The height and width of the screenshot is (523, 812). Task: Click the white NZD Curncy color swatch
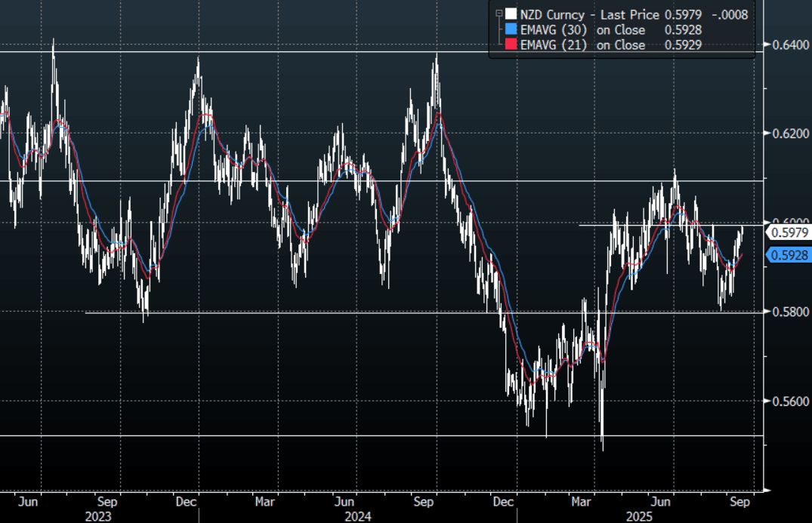pos(511,14)
